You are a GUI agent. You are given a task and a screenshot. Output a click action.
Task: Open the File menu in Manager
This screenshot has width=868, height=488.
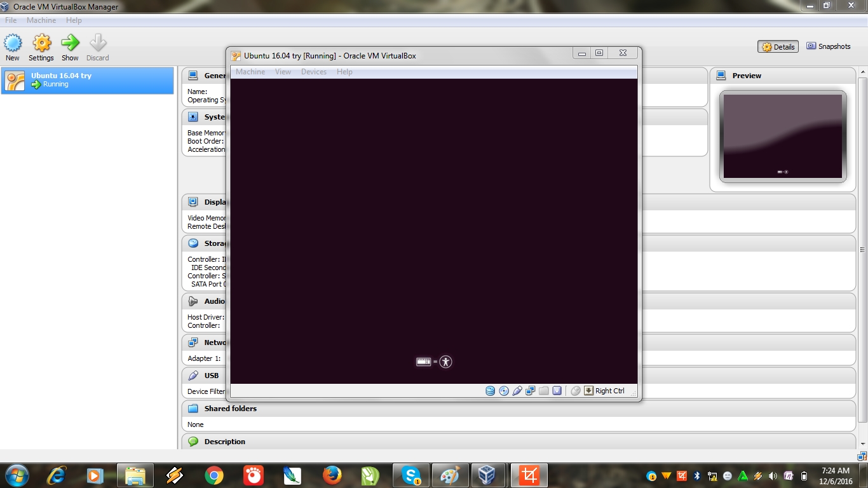(x=11, y=20)
